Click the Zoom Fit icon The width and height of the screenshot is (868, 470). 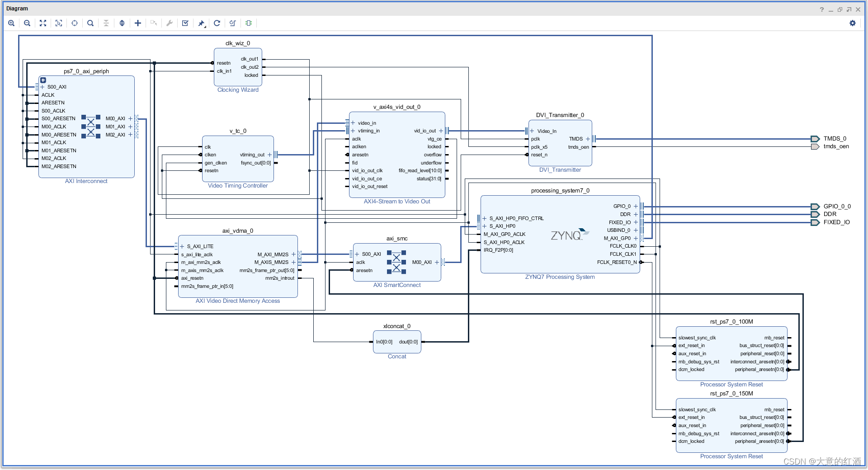coord(43,23)
